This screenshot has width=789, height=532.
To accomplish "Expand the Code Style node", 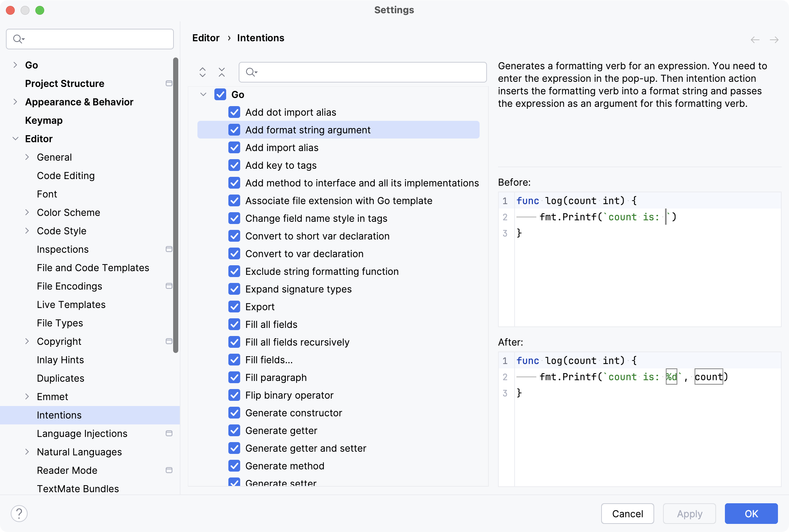I will click(27, 231).
